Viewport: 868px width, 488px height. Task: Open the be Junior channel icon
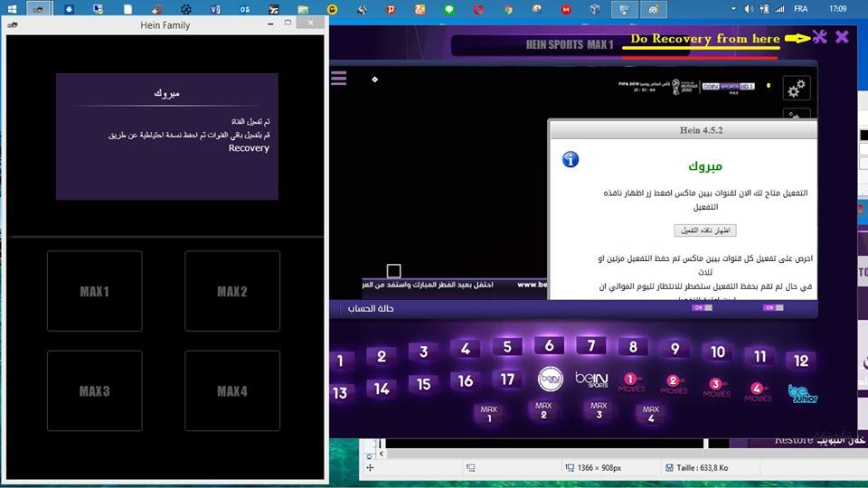[x=803, y=393]
